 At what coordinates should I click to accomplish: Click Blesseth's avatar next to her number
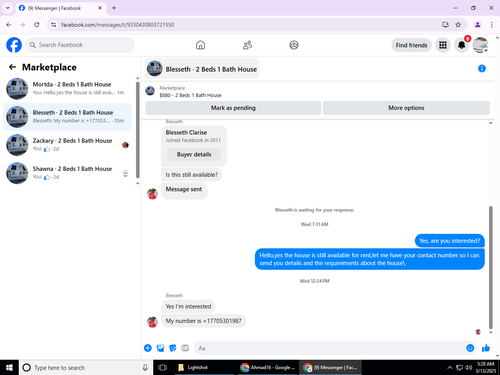pyautogui.click(x=152, y=322)
